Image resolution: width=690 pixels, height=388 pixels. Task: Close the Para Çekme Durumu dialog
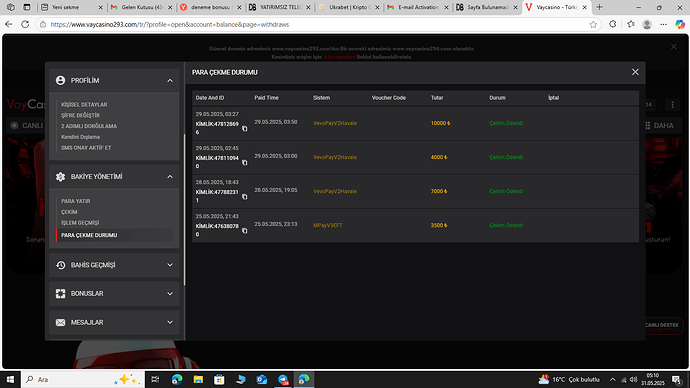click(x=635, y=72)
